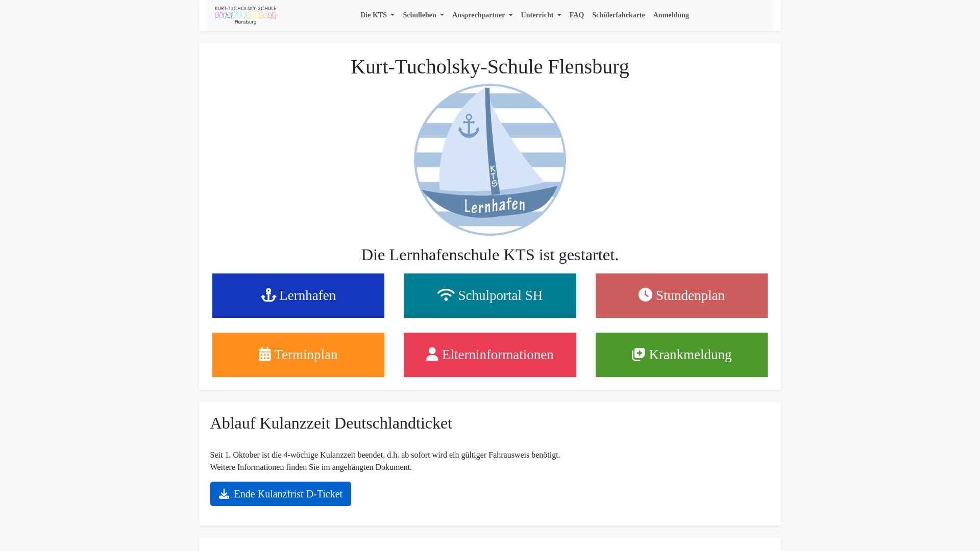The width and height of the screenshot is (980, 551).
Task: Open the Elterninformationen tile
Action: pyautogui.click(x=490, y=355)
